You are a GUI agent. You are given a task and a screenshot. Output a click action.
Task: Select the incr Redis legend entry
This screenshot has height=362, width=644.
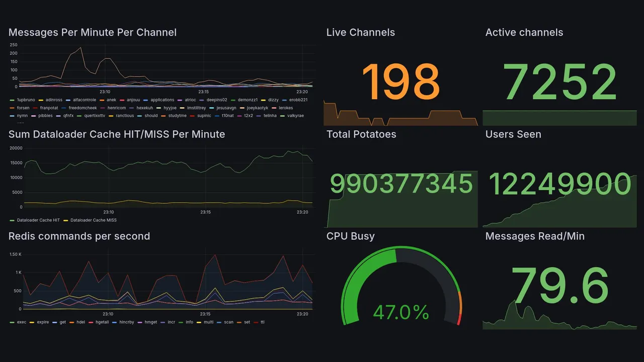coord(169,322)
